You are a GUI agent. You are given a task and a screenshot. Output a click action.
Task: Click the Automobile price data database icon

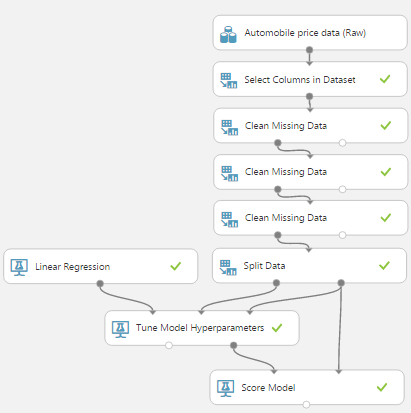228,35
